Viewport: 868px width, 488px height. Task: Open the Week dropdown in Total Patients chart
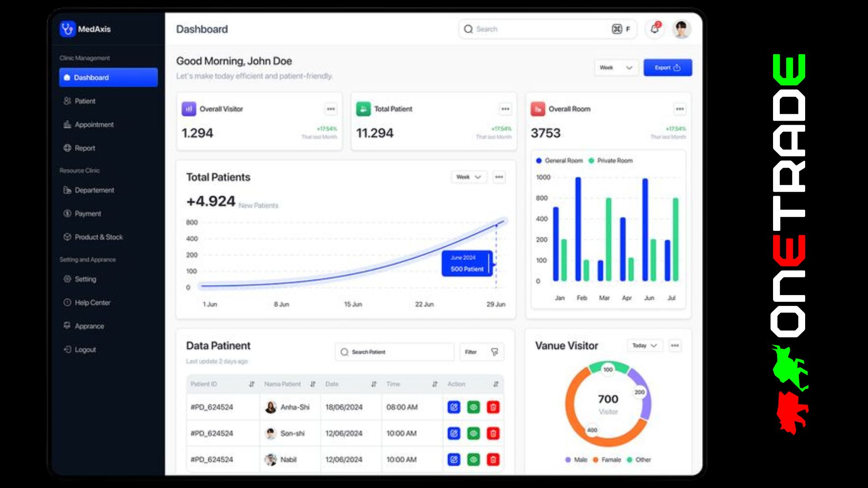click(468, 177)
